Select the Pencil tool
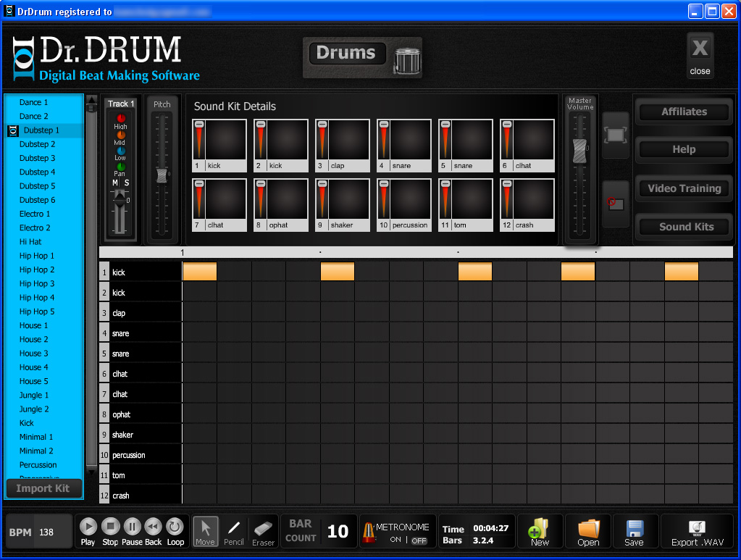Viewport: 741px width, 560px height. tap(234, 531)
